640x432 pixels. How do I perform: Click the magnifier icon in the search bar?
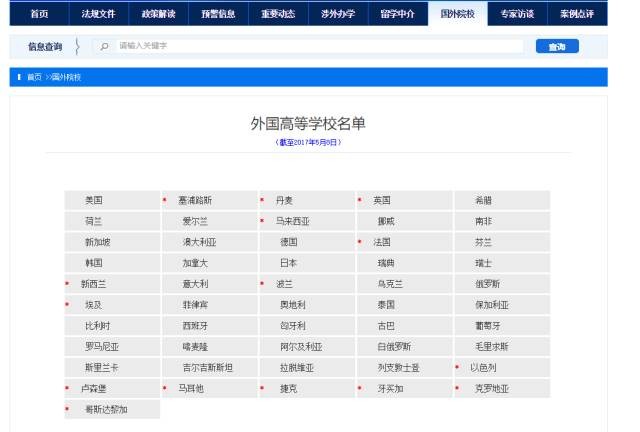(105, 47)
